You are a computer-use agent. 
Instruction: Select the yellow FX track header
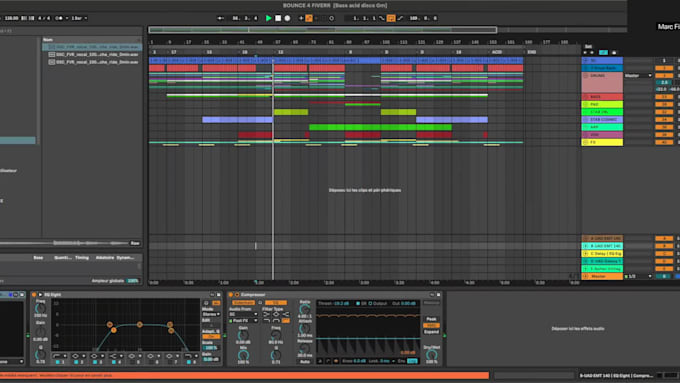[x=602, y=142]
